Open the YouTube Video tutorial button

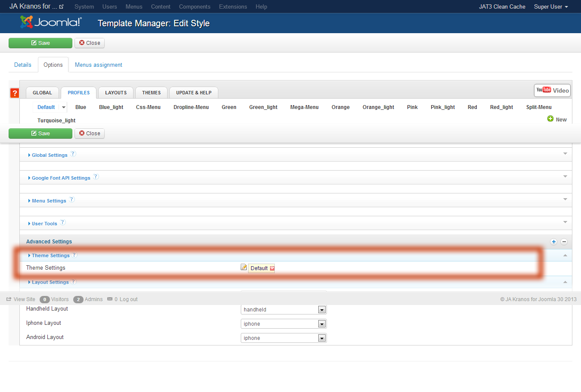click(x=553, y=90)
